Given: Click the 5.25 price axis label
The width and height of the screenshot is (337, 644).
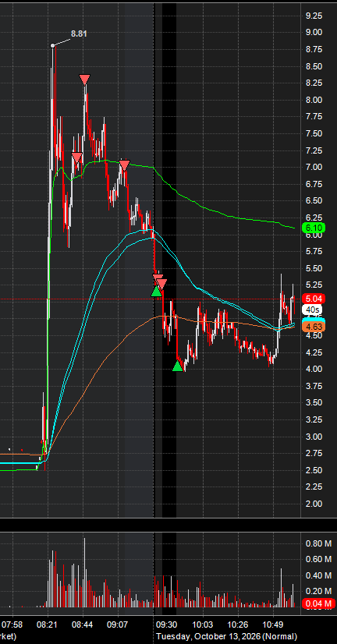Looking at the screenshot, I should click(x=314, y=285).
